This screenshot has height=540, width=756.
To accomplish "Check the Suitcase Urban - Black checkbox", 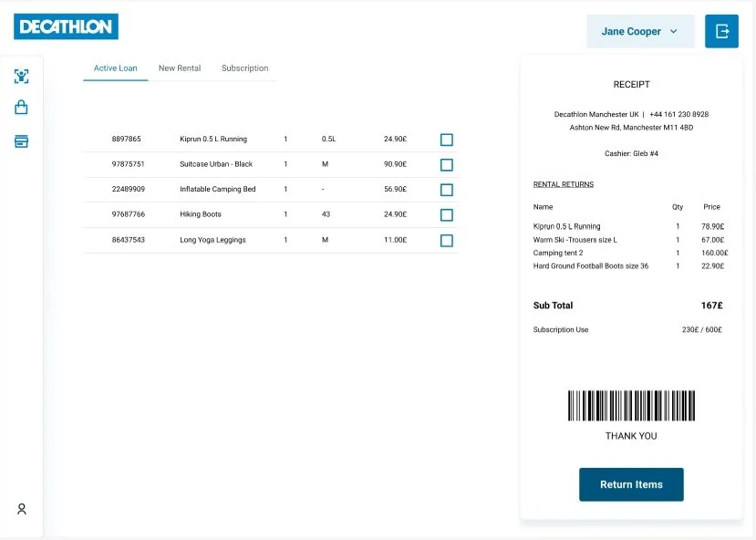I will 447,165.
